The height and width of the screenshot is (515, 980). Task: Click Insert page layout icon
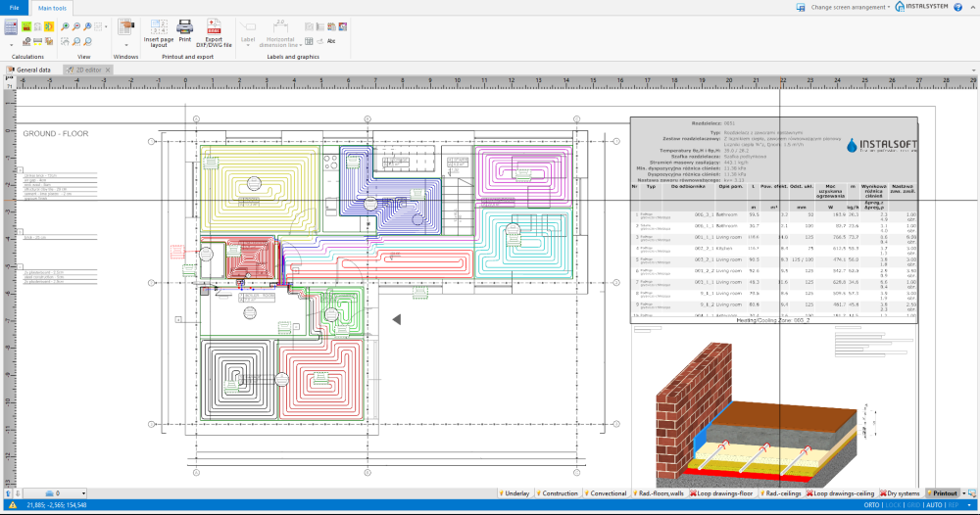pyautogui.click(x=158, y=28)
